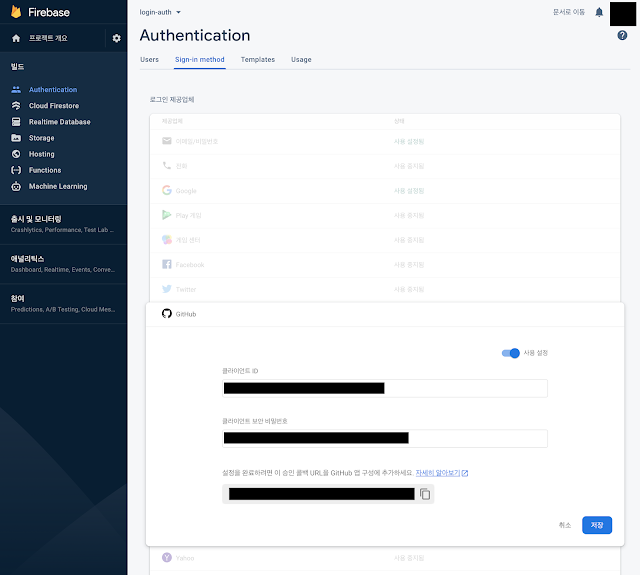This screenshot has width=640, height=575.
Task: Click the Play Games provider icon
Action: point(167,215)
